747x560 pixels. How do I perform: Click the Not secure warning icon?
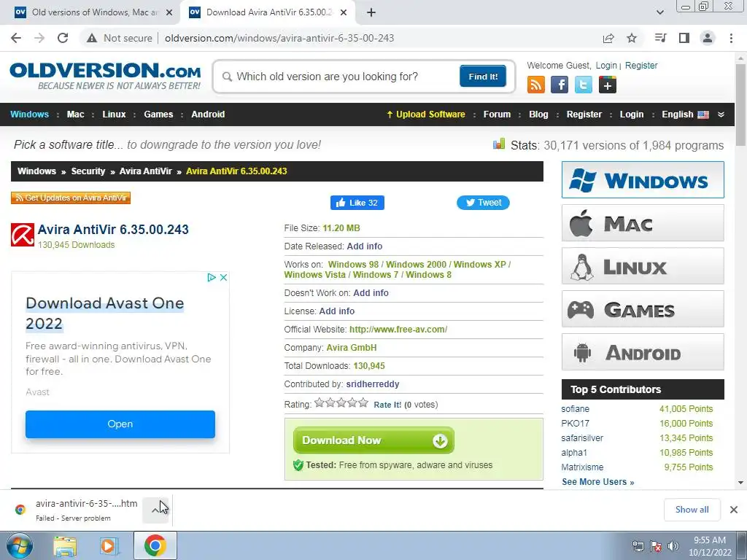click(x=92, y=38)
